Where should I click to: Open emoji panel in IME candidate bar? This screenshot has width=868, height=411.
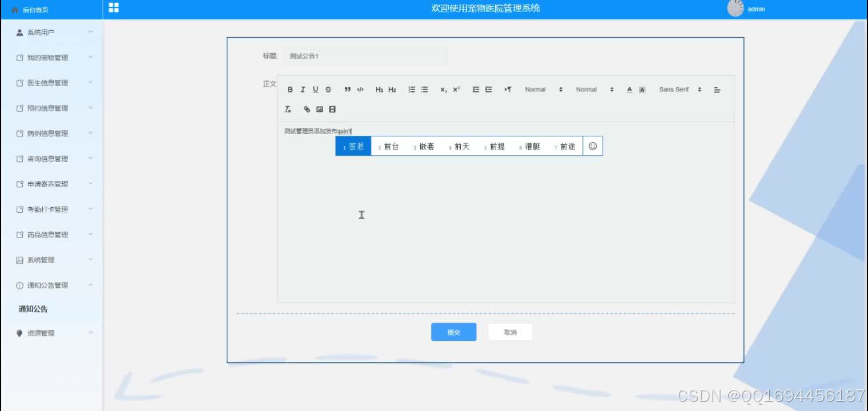click(x=593, y=146)
